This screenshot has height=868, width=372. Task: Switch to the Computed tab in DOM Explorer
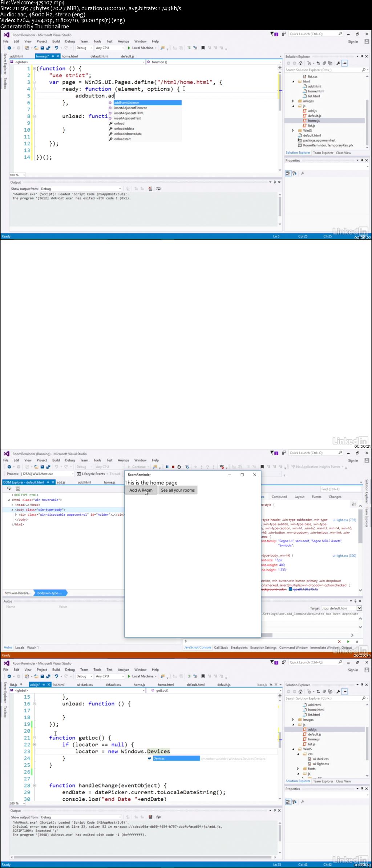point(279,497)
